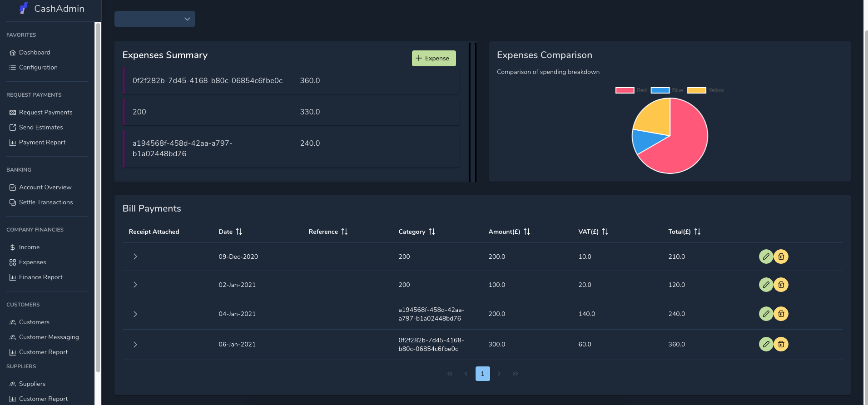Delete the 02-Jan-2021 bill payment row
868x405 pixels.
point(781,285)
